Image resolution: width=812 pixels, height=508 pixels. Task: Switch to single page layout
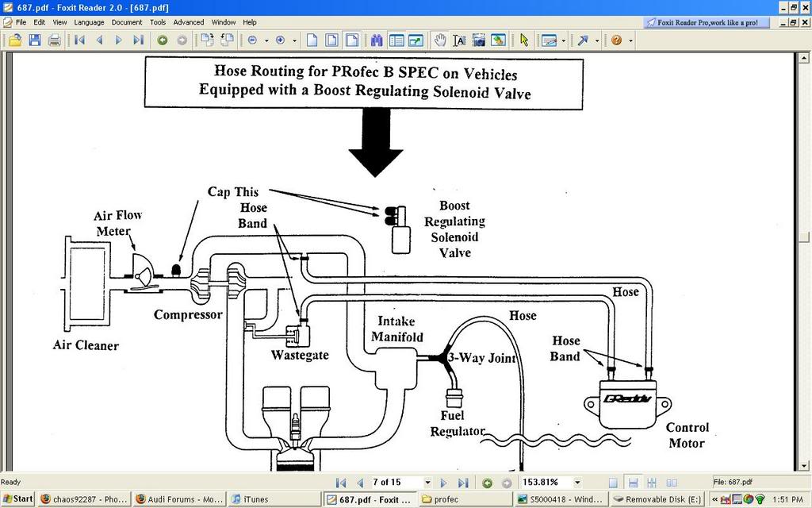[613, 483]
